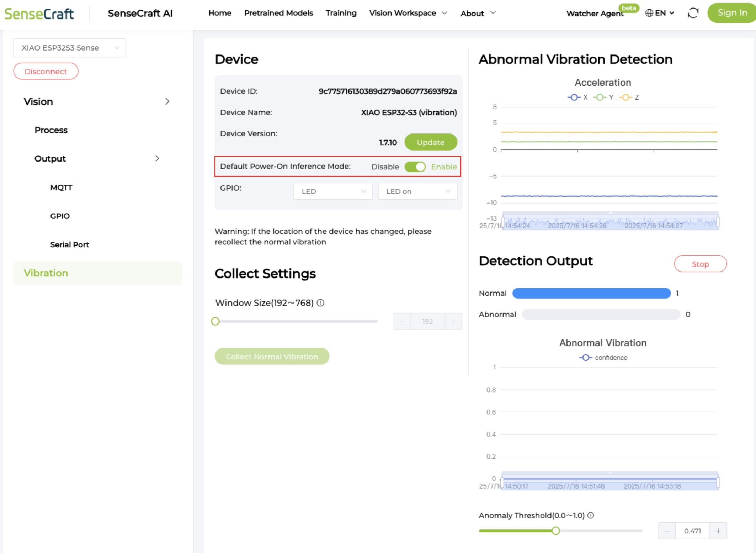
Task: Click the device version 1.7.10 text
Action: (388, 143)
